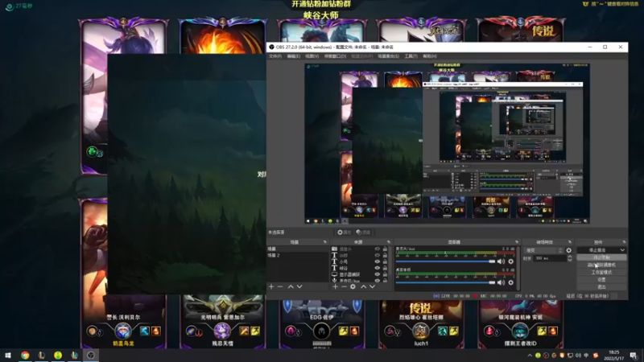The width and height of the screenshot is (644, 362).
Task: Select the 峡谷 text source row
Action: [x=359, y=268]
